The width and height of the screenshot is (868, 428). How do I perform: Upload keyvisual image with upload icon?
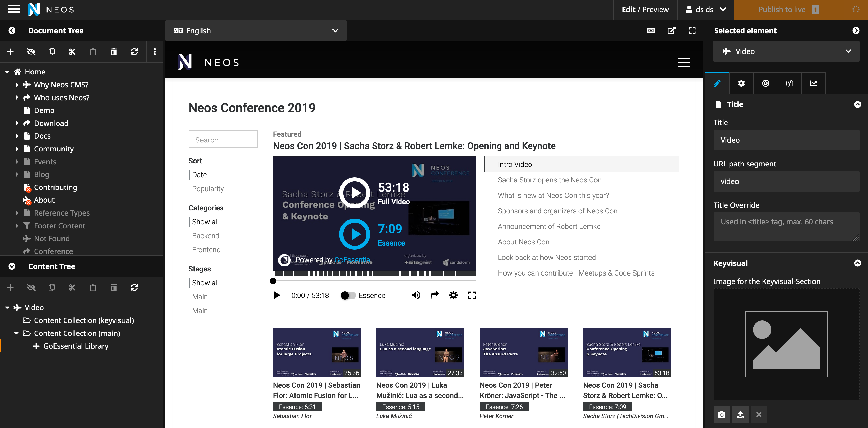740,415
